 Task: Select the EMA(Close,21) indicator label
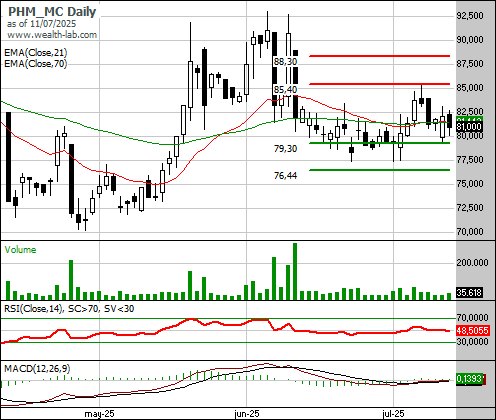(x=36, y=53)
